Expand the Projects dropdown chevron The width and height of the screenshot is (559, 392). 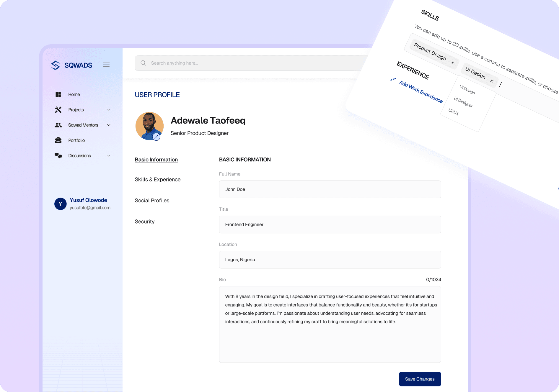tap(109, 109)
